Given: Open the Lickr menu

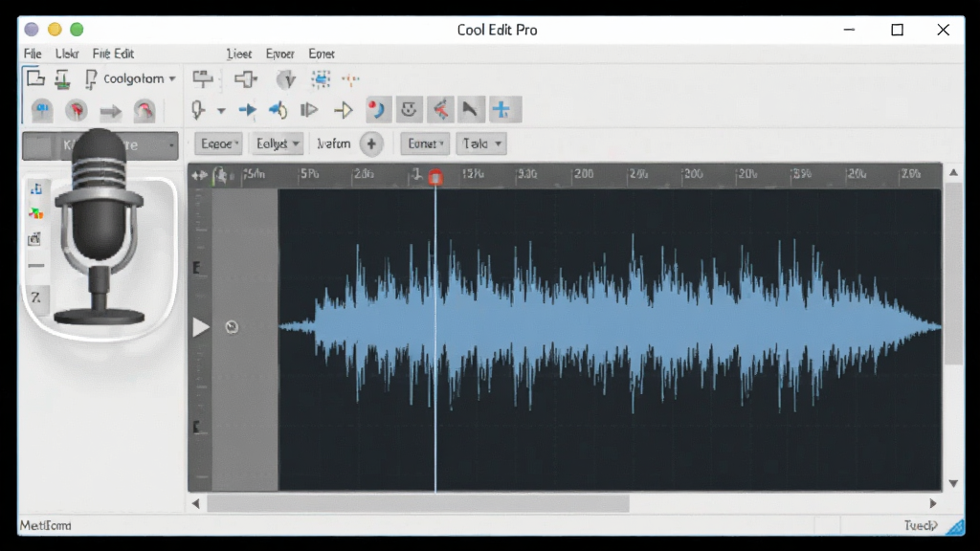Looking at the screenshot, I should 67,54.
